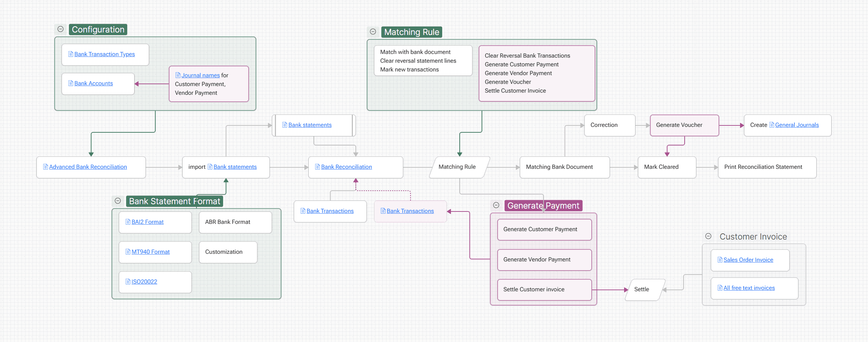Viewport: 868px width, 342px height.
Task: Open the Sales Order Invoice link
Action: coord(748,260)
